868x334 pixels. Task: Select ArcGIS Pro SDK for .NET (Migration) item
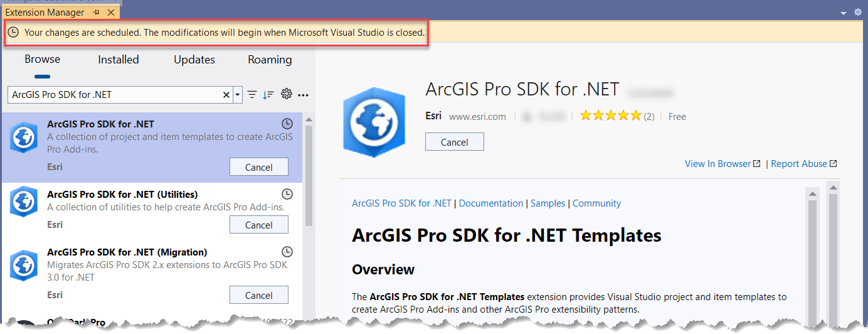coord(152,276)
